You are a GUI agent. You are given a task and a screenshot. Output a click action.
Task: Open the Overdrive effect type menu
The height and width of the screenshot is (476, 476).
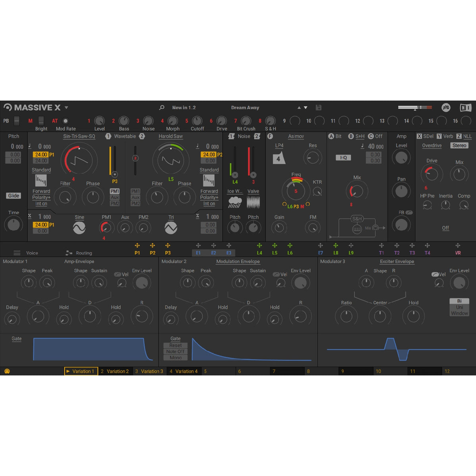coord(432,146)
